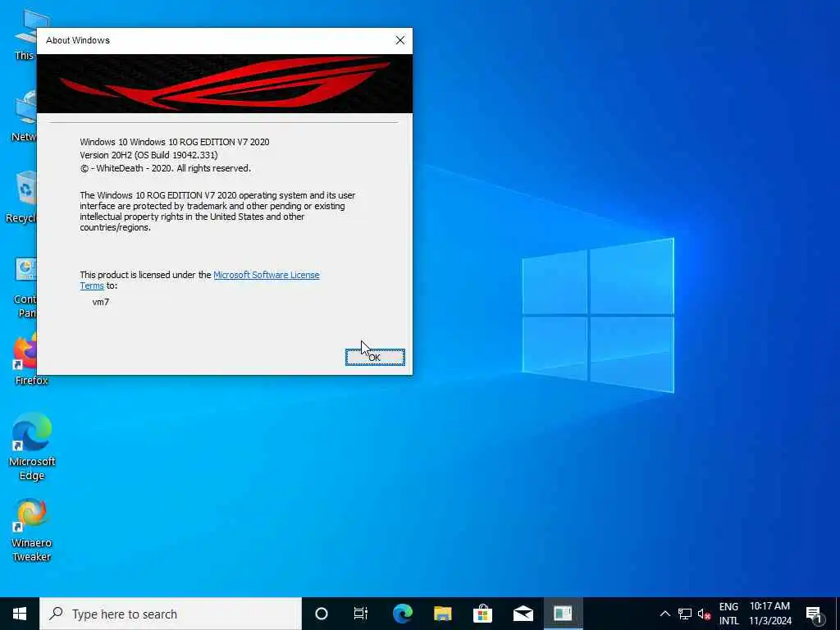Click the Type here to search box
Image resolution: width=840 pixels, height=630 pixels.
coord(171,614)
